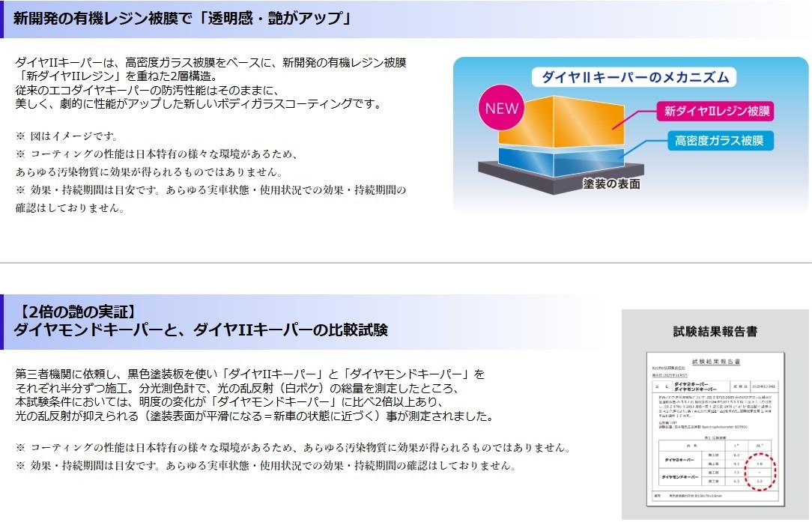Open the 試験結果報告書 document thumbnail

(715, 429)
